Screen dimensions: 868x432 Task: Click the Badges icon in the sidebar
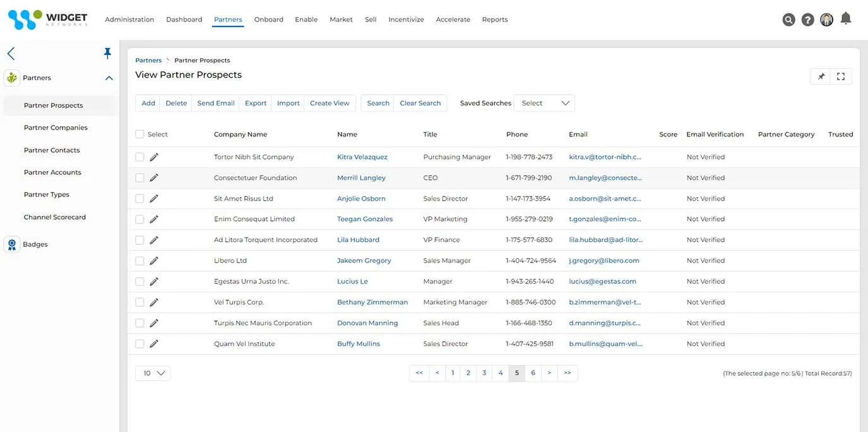click(11, 243)
